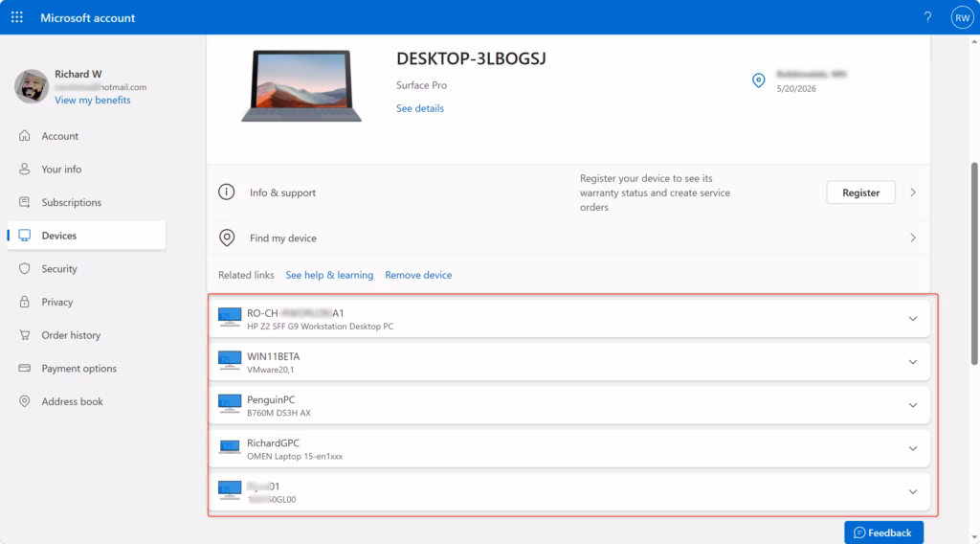Expand the RO-CH HP Z2 device row
Viewport: 980px width, 544px height.
click(912, 319)
